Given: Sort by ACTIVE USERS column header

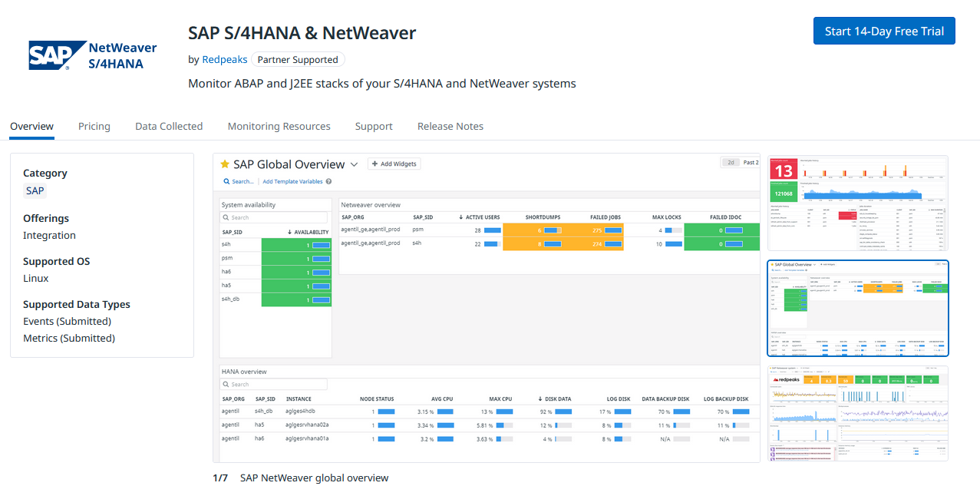Looking at the screenshot, I should point(479,217).
